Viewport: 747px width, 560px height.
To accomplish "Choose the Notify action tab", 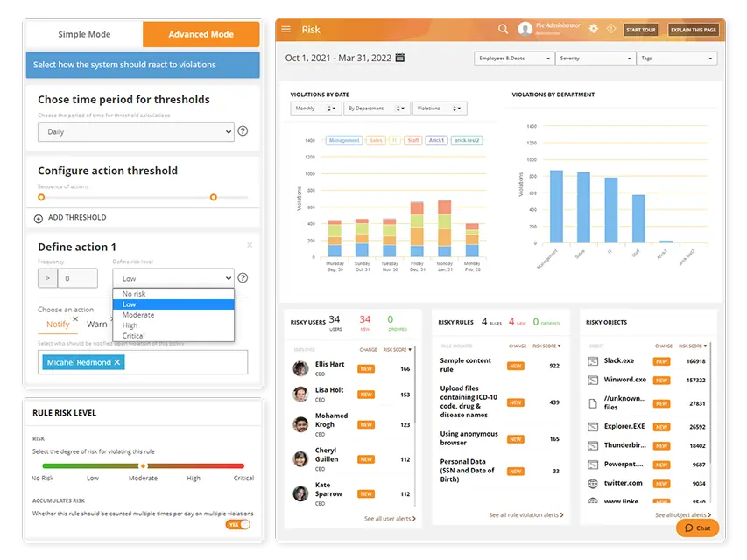I will 58,325.
